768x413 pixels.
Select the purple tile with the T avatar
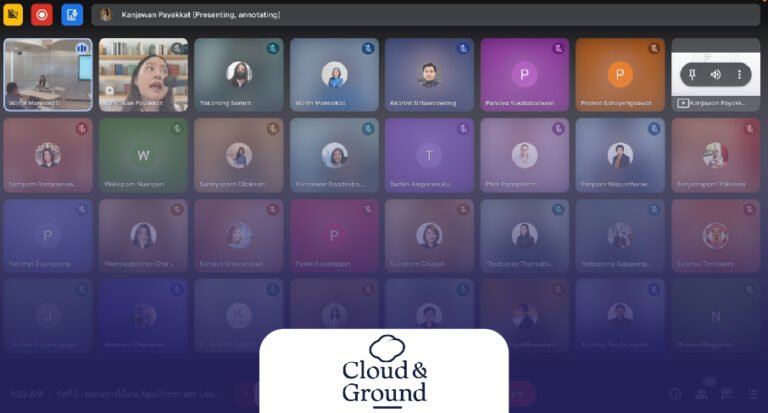pyautogui.click(x=429, y=155)
